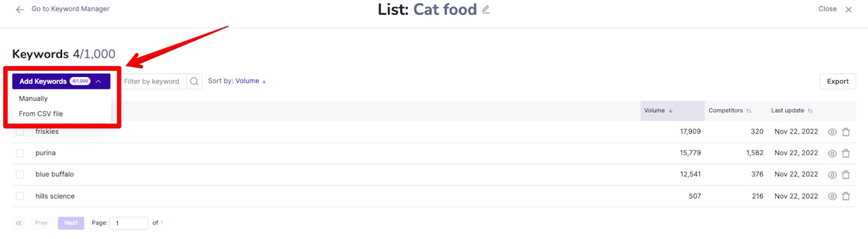
Task: Delete the friskies keyword with trash icon
Action: [x=846, y=132]
